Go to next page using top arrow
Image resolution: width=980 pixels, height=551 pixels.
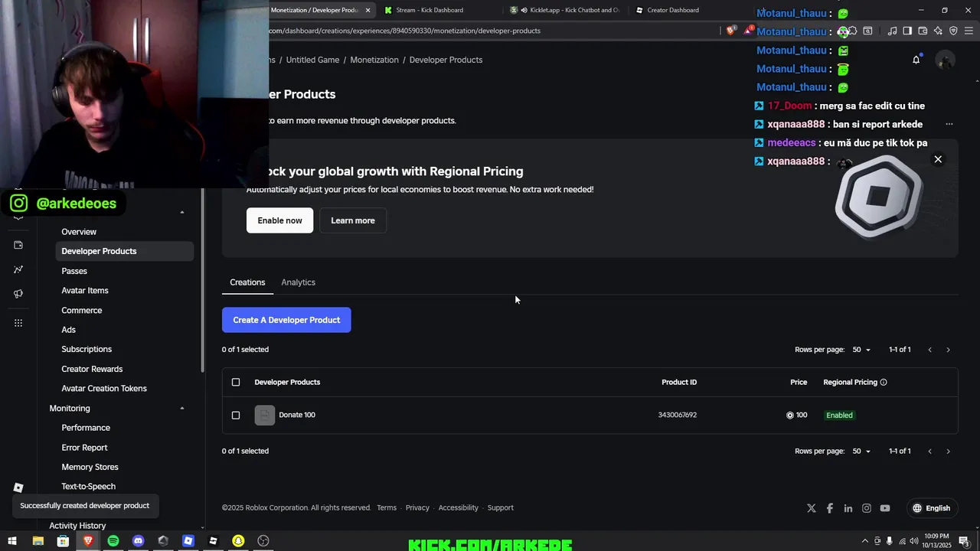948,350
